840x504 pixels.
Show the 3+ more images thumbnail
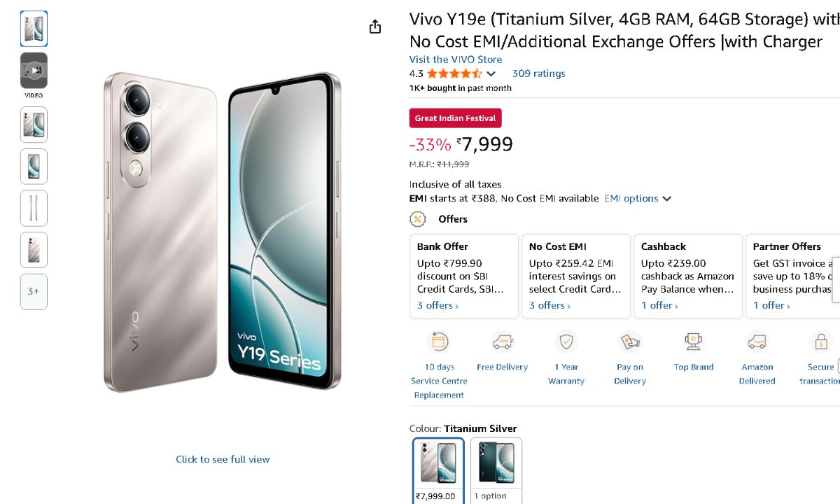(34, 291)
